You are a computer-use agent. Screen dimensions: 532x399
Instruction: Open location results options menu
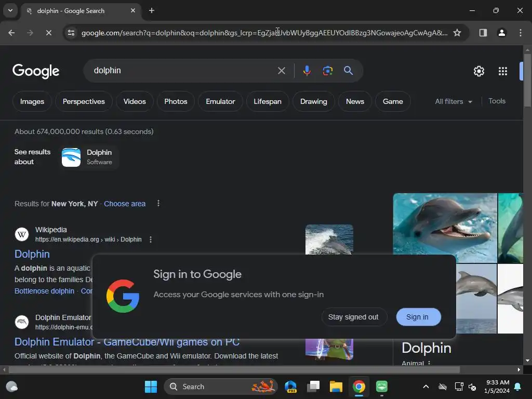(158, 203)
